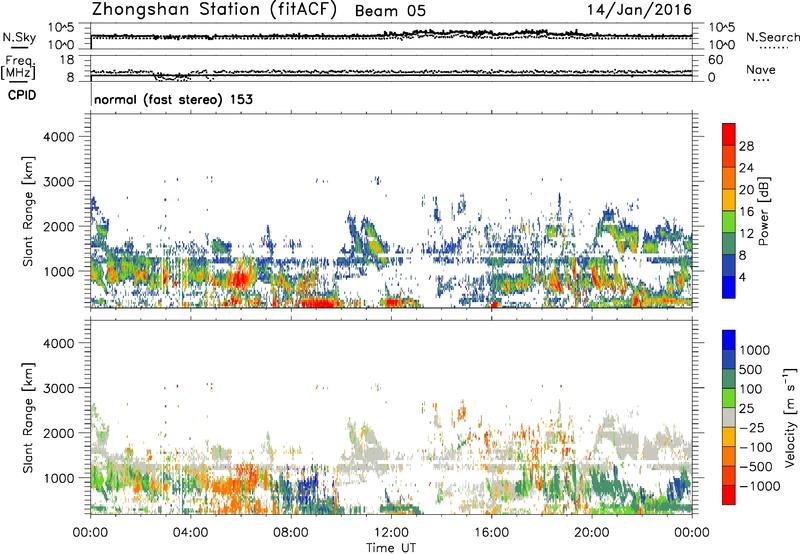Click the light green 12–16 dB Power segment

click(729, 222)
